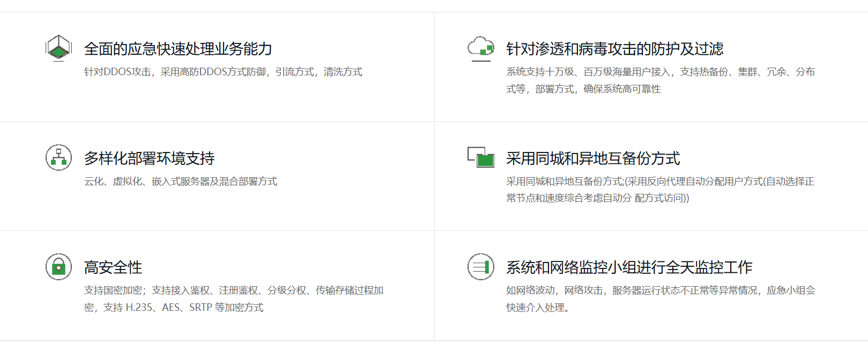Click the 3D cube icon for 全面的应急快速处理业务能力
Viewport: 868px width, 342px height.
(58, 48)
